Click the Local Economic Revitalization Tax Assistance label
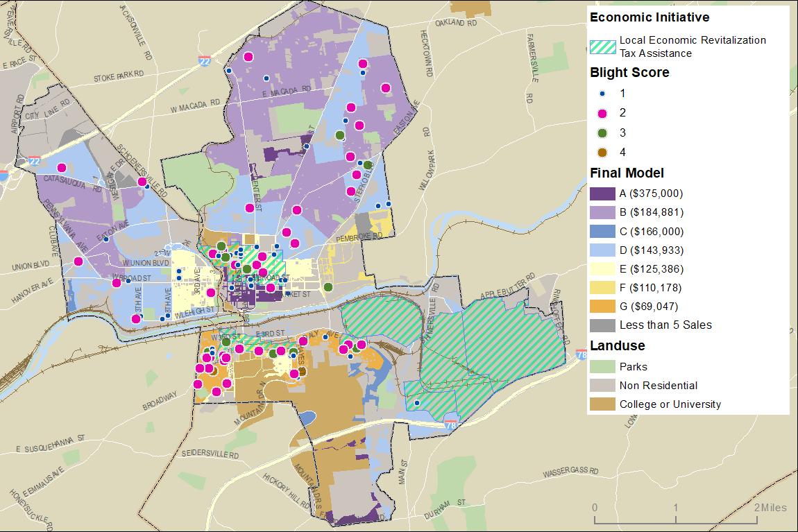Screen dimensions: 798x532 (x=693, y=46)
